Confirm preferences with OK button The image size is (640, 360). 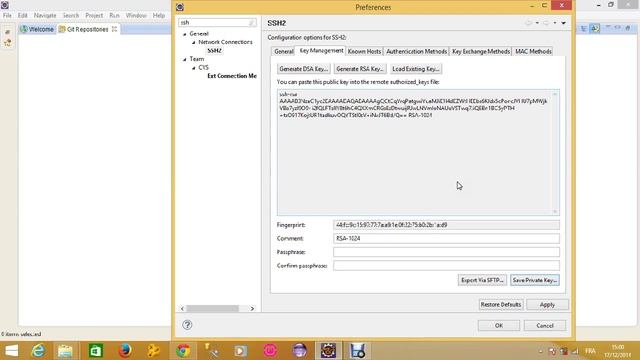499,325
